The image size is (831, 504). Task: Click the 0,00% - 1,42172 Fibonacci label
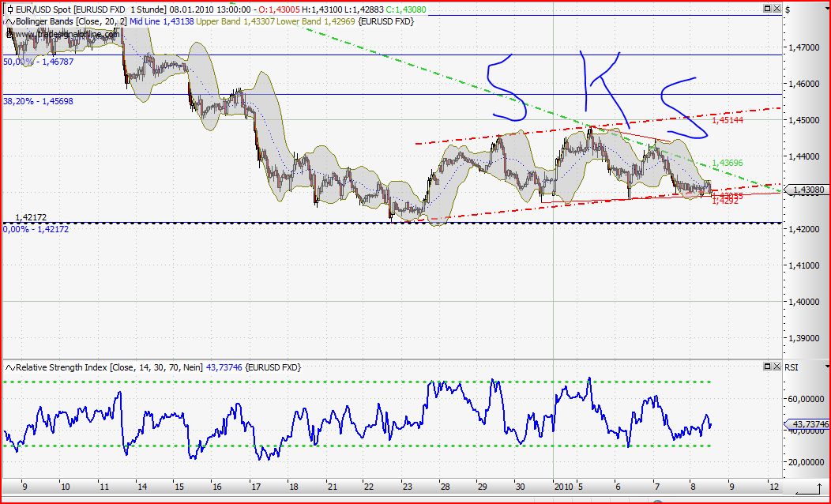click(36, 229)
